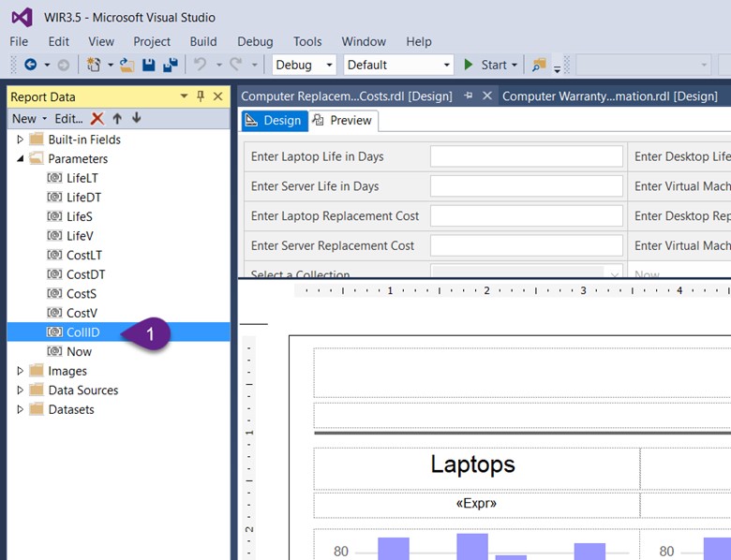The height and width of the screenshot is (560, 731).
Task: Pin the Report Data panel
Action: coord(201,96)
